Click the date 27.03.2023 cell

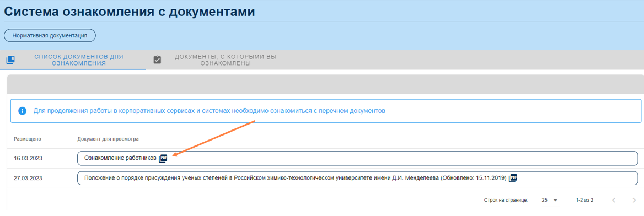click(x=28, y=179)
